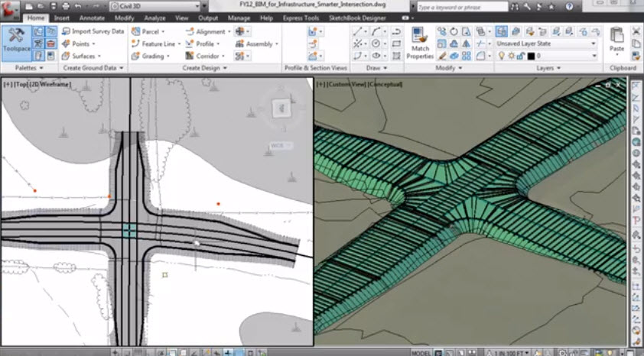The height and width of the screenshot is (356, 644).
Task: Select the Line draw tool
Action: coord(357,32)
